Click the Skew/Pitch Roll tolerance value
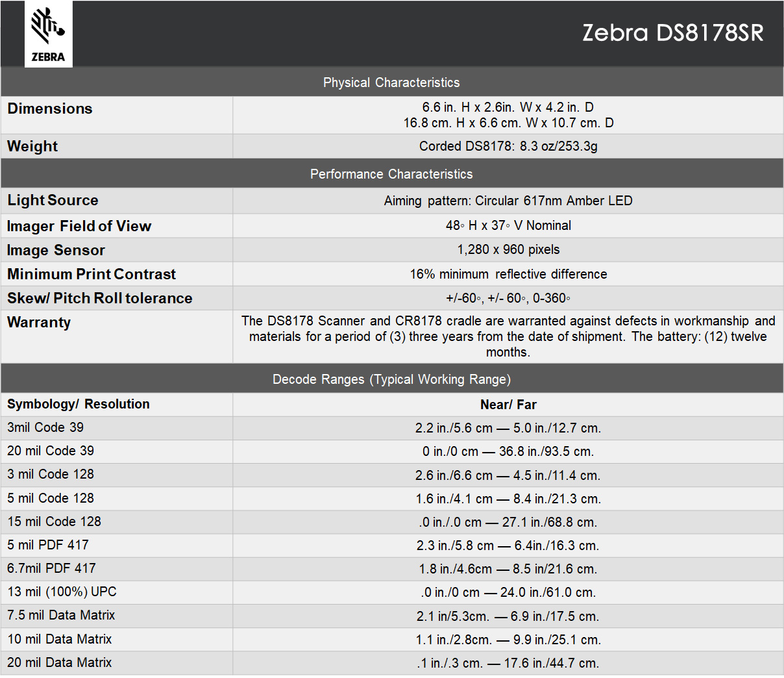Viewport: 784px width, 678px height. pyautogui.click(x=508, y=298)
